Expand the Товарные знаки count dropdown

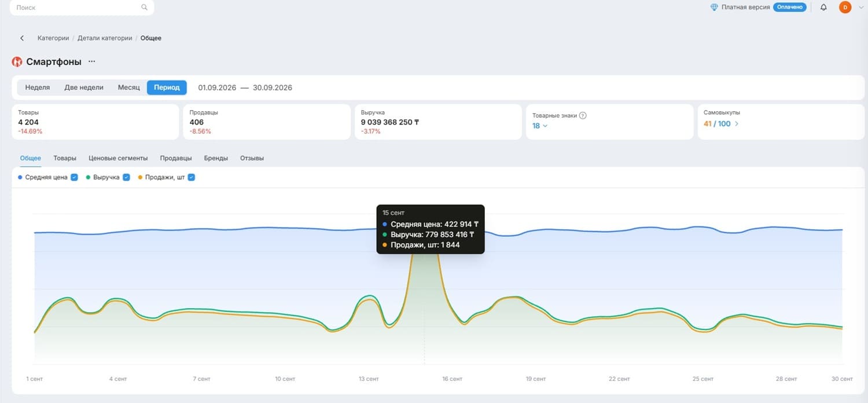pos(545,126)
